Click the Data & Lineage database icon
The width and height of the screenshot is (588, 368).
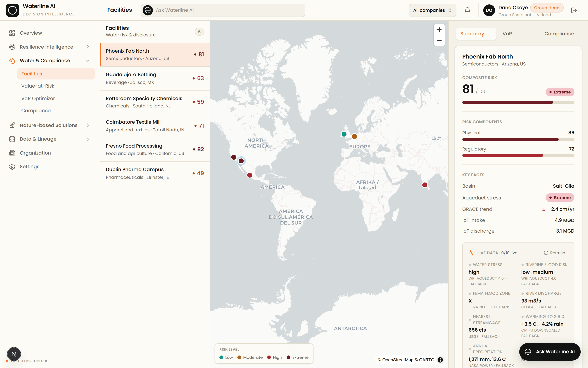tap(12, 139)
